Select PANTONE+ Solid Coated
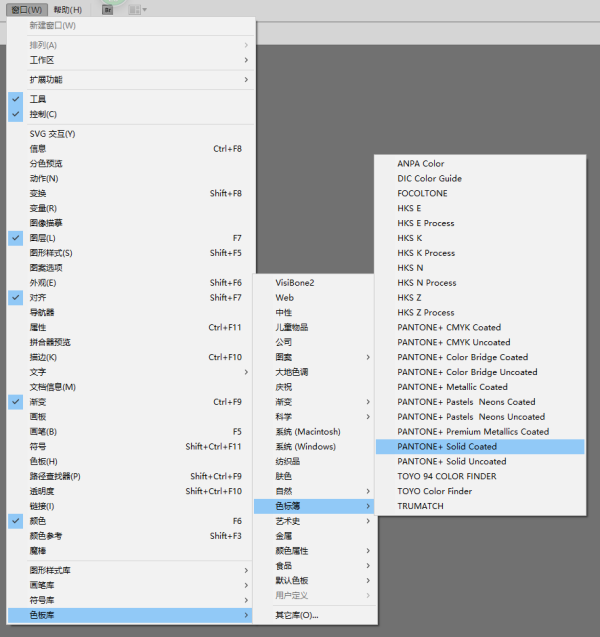This screenshot has height=637, width=600. (480, 446)
